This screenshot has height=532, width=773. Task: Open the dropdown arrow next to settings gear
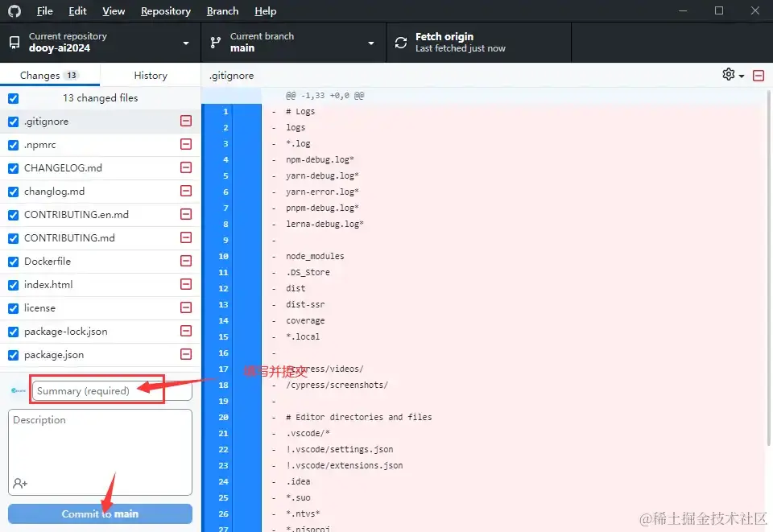742,76
